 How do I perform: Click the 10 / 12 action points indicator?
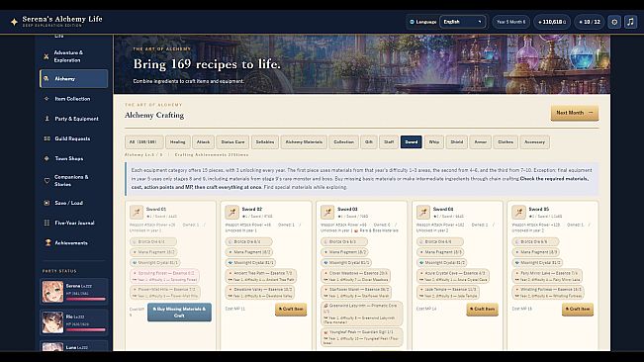(x=590, y=22)
